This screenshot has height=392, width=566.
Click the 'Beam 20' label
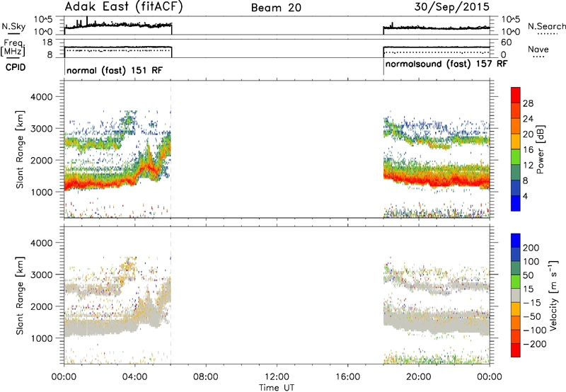tap(276, 8)
